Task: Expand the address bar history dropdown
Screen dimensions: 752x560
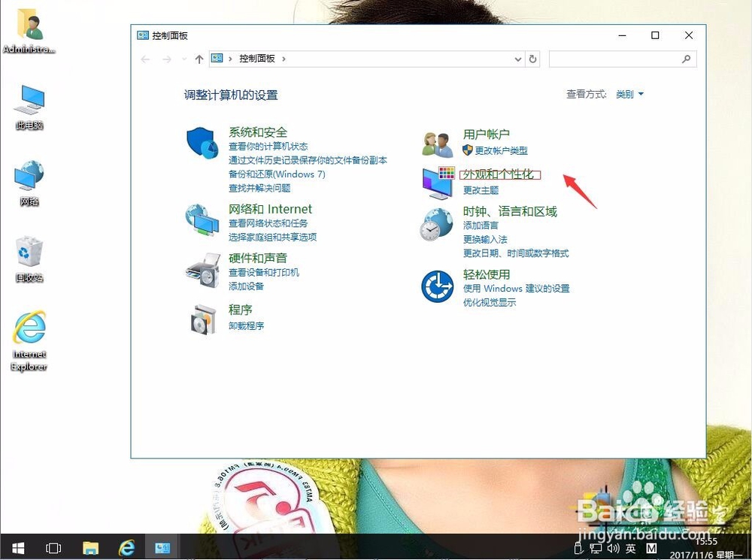Action: (518, 59)
